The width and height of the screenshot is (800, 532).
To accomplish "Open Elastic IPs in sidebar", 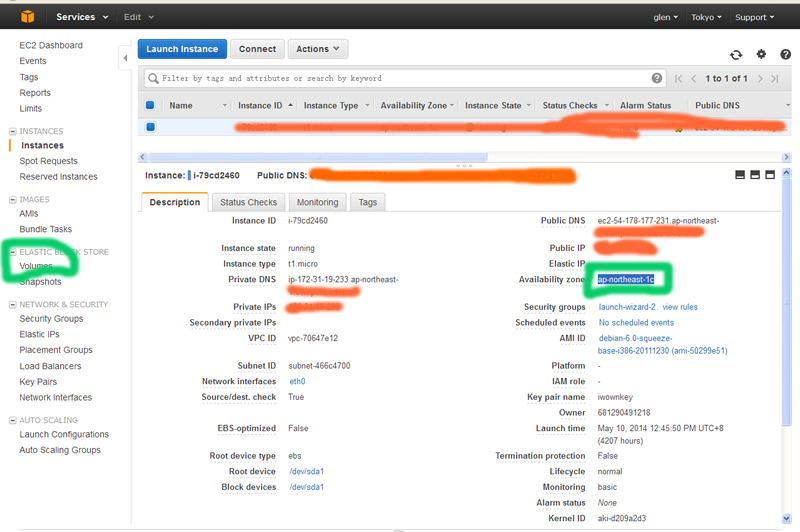I will point(39,335).
